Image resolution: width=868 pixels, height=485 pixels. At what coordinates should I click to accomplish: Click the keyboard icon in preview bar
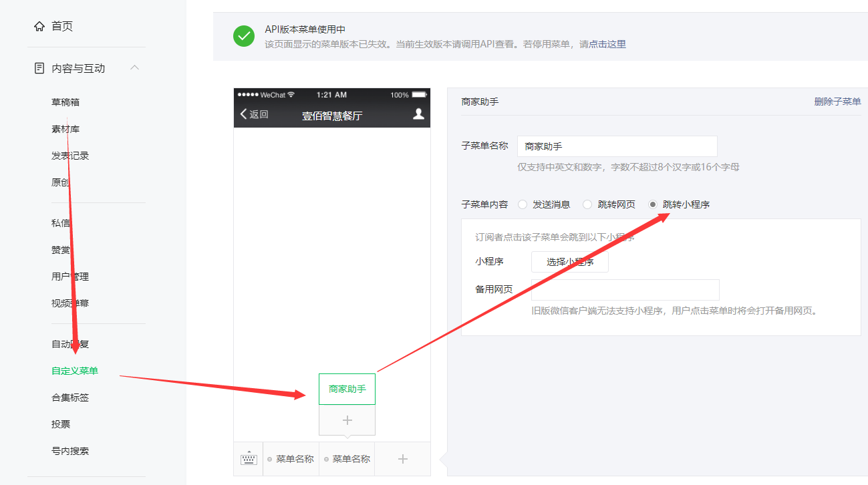[x=249, y=459]
